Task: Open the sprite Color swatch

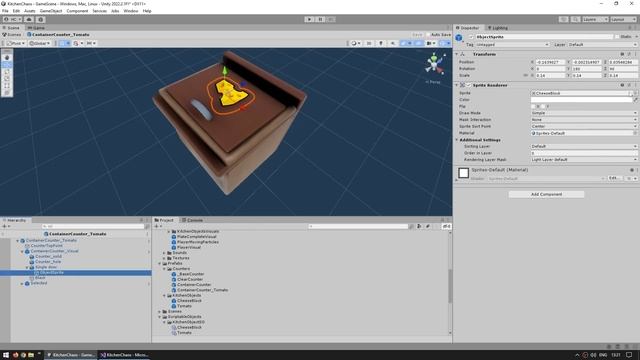Action: click(x=581, y=100)
